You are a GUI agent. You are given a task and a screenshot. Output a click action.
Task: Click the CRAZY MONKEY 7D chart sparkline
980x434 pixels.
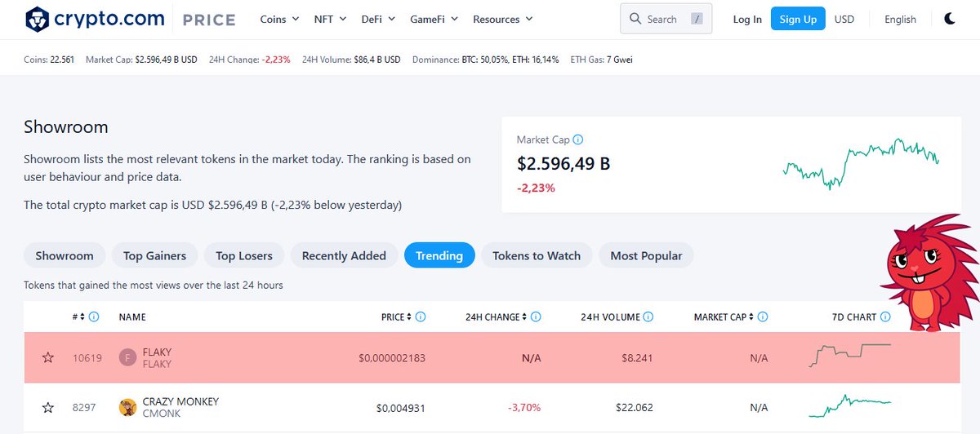tap(849, 405)
